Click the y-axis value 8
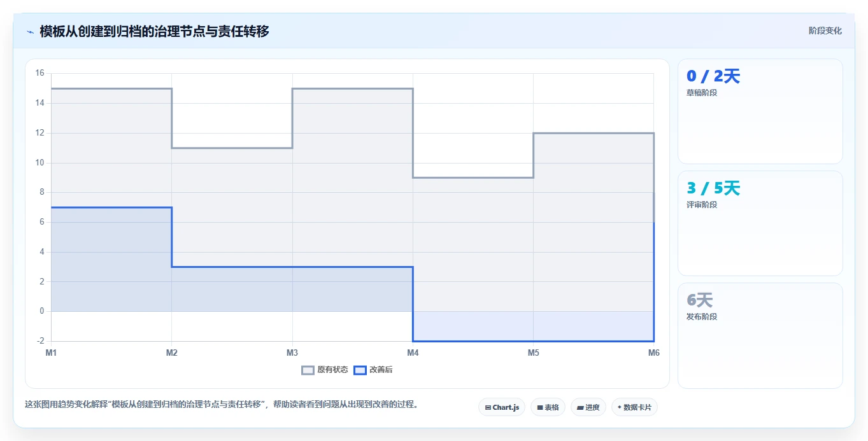The width and height of the screenshot is (868, 441). (41, 192)
